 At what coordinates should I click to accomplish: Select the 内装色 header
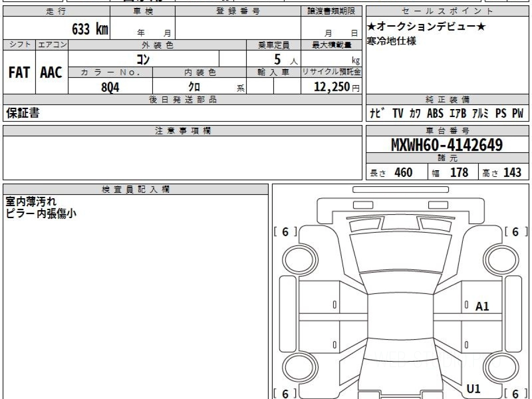(x=199, y=73)
